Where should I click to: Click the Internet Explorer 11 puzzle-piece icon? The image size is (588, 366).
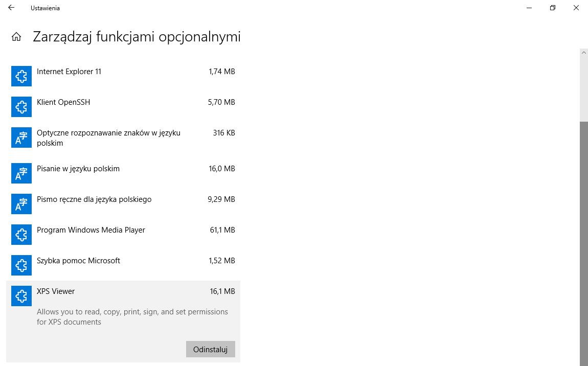click(x=21, y=76)
